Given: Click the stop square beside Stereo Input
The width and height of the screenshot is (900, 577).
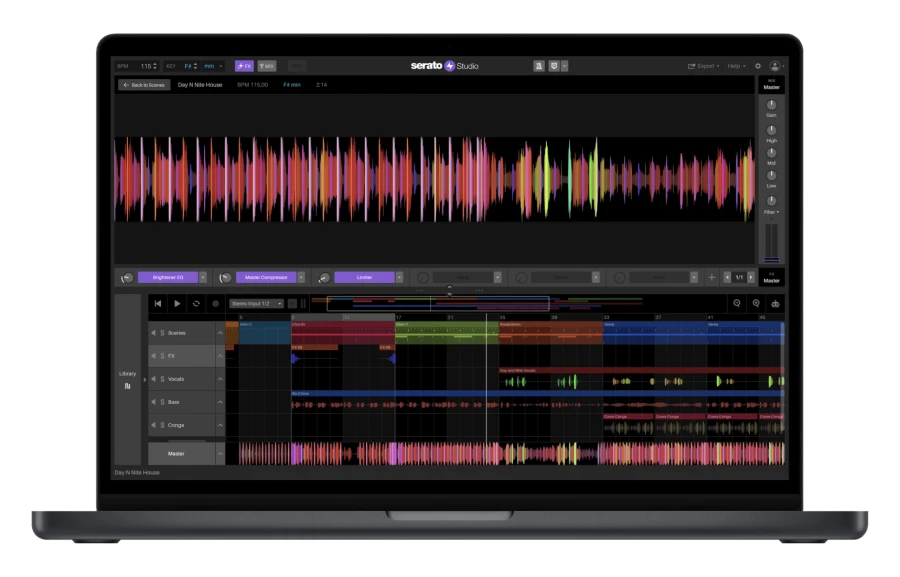Looking at the screenshot, I should [292, 304].
